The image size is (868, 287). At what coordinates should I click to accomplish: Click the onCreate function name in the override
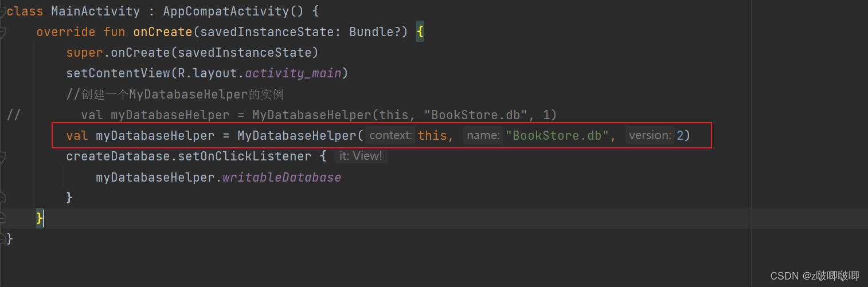[x=163, y=32]
